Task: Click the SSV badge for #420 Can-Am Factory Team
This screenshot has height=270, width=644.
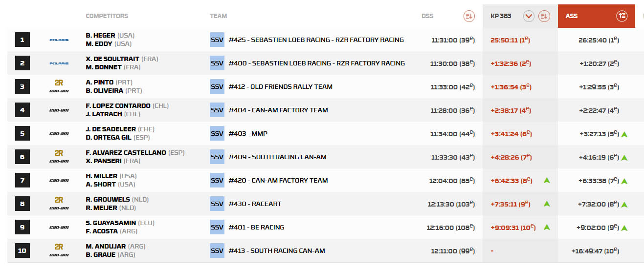Action: point(217,181)
